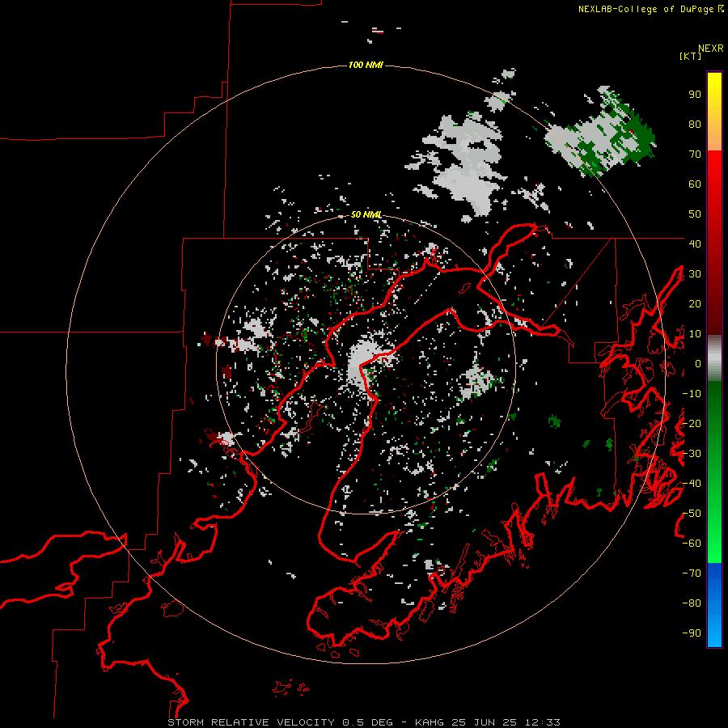The image size is (728, 728).
Task: Click the -70 value on the velocity scale
Action: click(692, 574)
